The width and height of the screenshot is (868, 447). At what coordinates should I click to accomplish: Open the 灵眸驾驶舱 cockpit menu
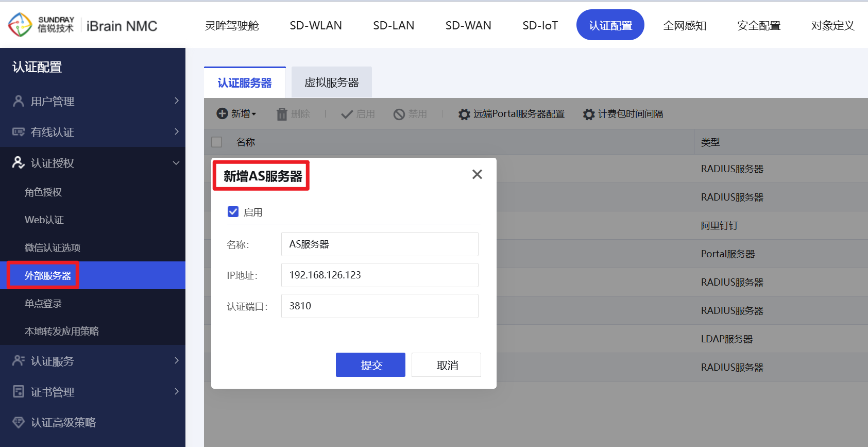(232, 25)
